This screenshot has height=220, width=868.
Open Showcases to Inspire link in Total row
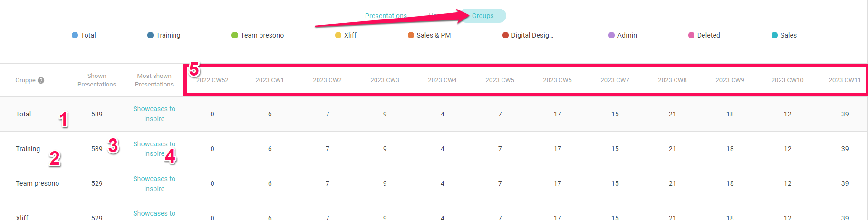pyautogui.click(x=154, y=114)
